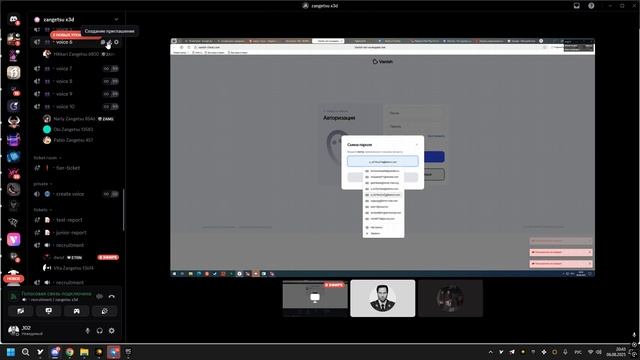Start an activity with gamepad icon
Screen dimensions: 640x360
pos(76,311)
